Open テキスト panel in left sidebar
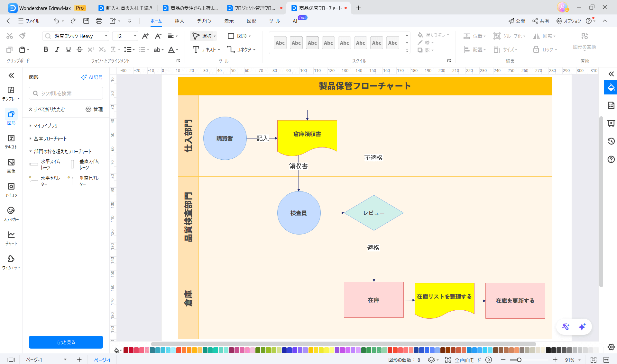Viewport: 617px width, 364px height. 11,142
